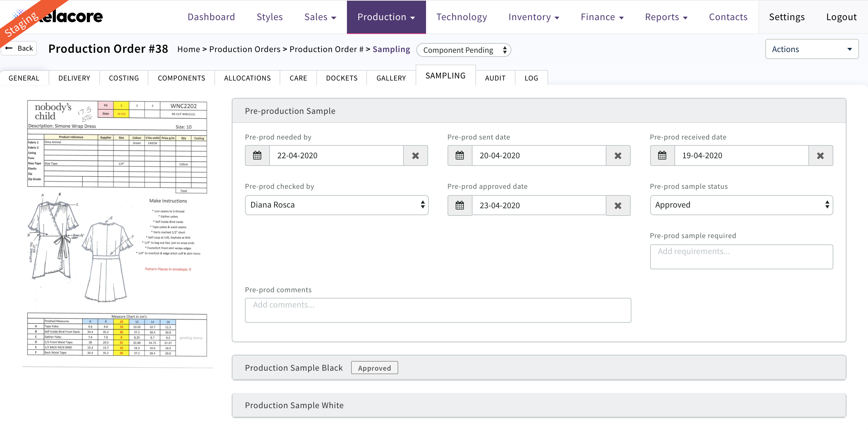868x429 pixels.
Task: Change the Pre-prod sample status dropdown
Action: coord(741,205)
